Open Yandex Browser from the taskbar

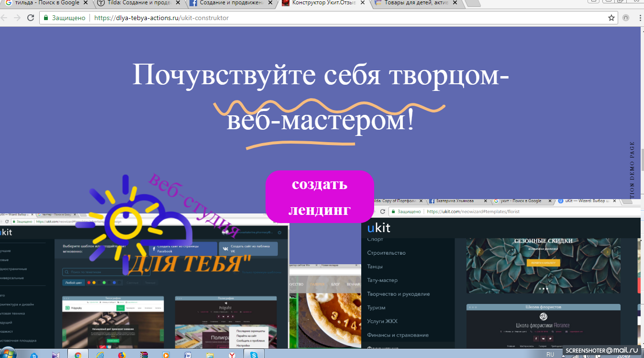232,354
